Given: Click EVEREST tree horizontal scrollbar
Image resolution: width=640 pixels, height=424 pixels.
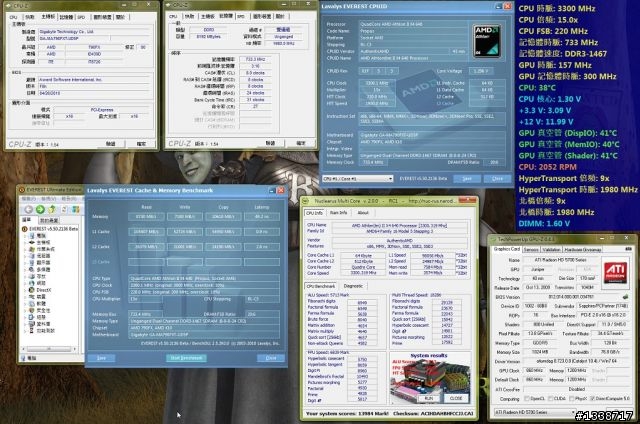Looking at the screenshot, I should (x=49, y=349).
